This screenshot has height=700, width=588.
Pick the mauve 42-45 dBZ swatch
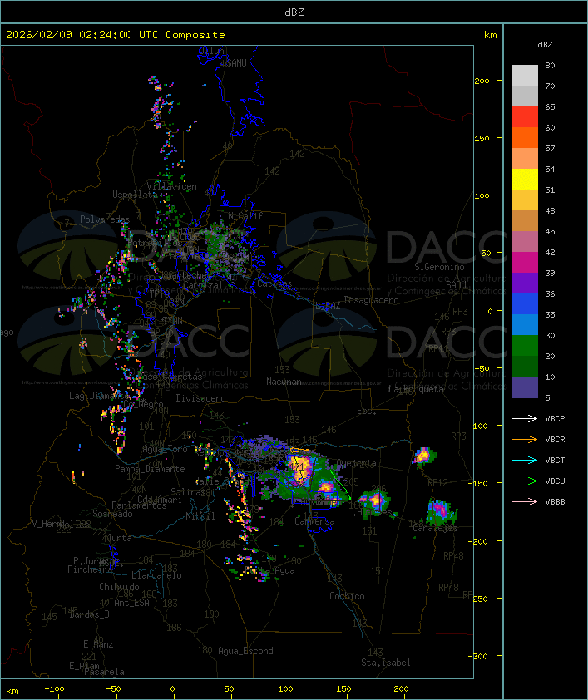point(525,242)
